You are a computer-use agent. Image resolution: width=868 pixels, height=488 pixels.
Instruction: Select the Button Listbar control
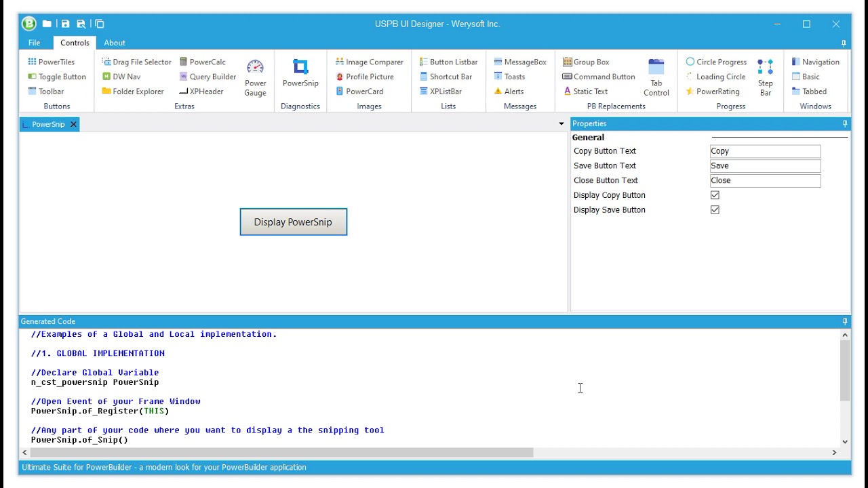448,62
